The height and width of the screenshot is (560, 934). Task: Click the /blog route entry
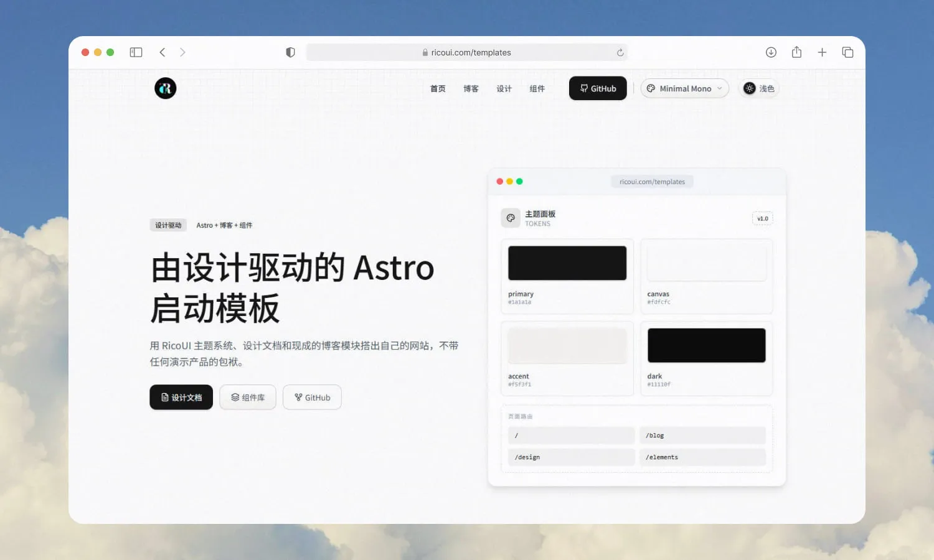[702, 436]
